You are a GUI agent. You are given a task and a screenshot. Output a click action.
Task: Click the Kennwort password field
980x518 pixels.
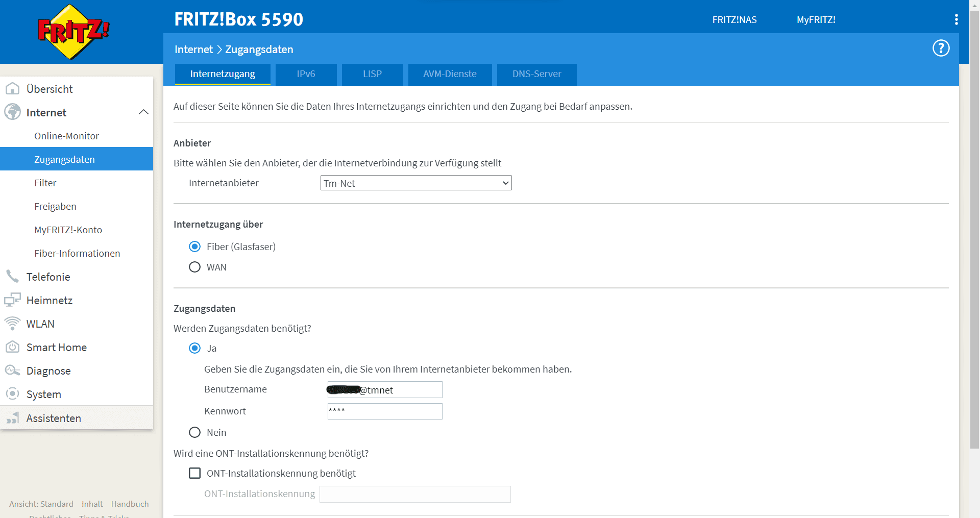point(385,411)
